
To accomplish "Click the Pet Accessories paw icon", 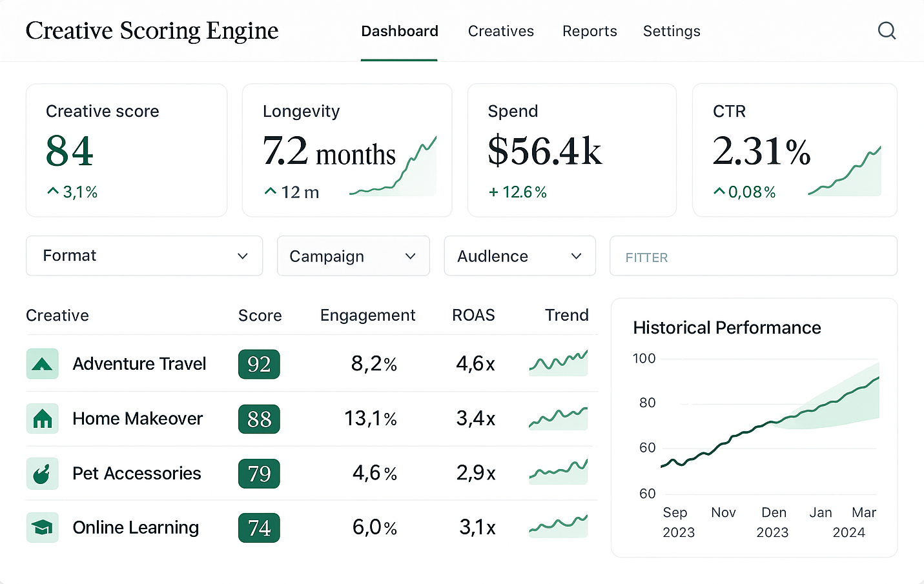I will pos(42,473).
